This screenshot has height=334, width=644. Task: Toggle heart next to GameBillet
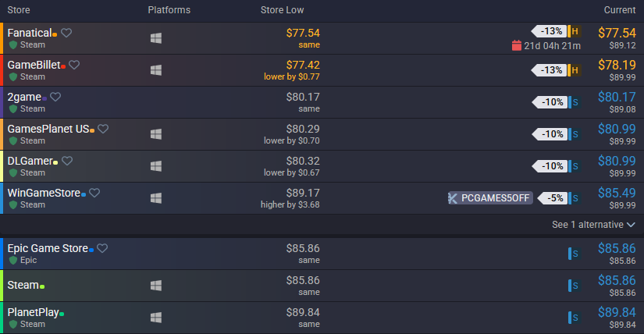(x=74, y=65)
